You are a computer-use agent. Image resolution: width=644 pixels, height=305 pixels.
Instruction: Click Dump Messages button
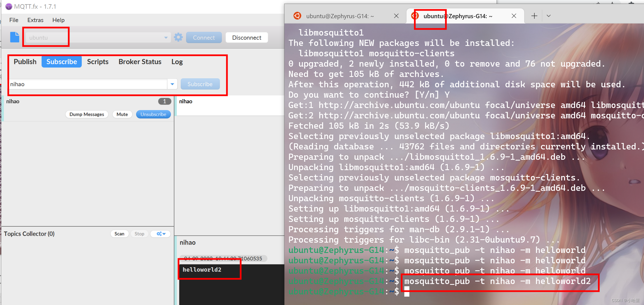point(87,114)
